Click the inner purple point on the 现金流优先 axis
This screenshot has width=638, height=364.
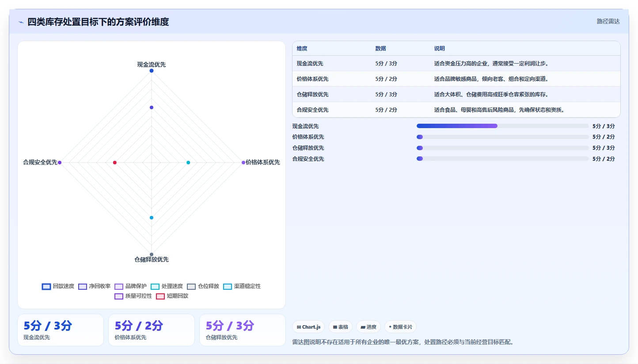pos(152,107)
